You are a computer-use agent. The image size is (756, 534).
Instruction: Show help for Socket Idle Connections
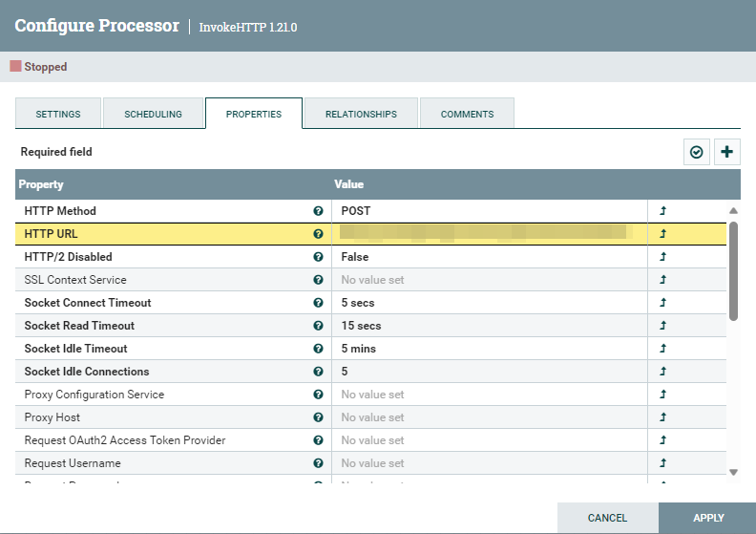[318, 372]
